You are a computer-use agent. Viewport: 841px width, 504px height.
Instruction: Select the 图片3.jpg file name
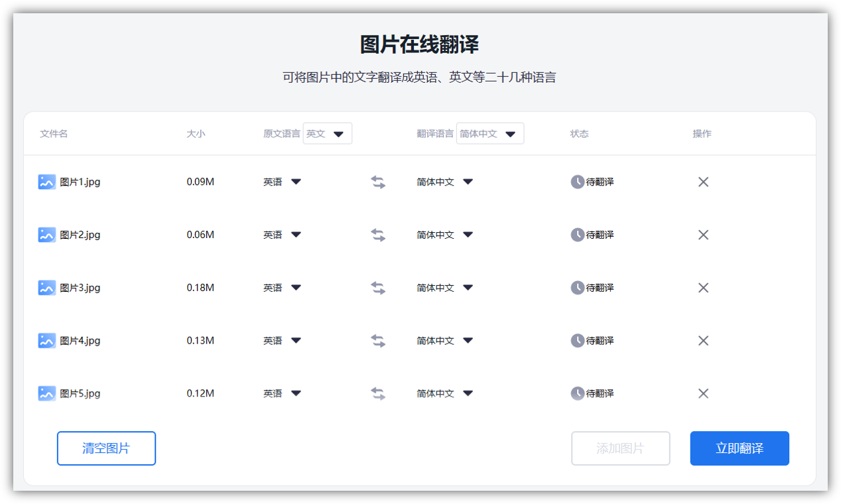pos(80,288)
